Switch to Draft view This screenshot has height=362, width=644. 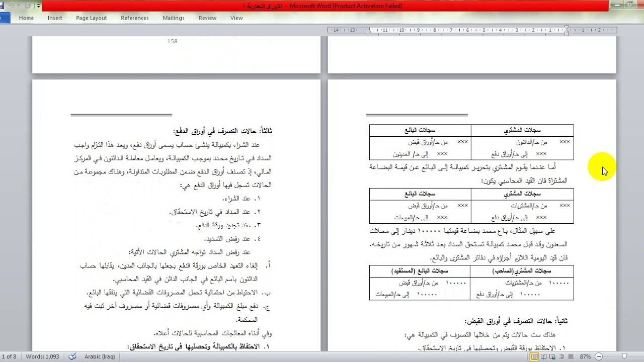point(572,356)
